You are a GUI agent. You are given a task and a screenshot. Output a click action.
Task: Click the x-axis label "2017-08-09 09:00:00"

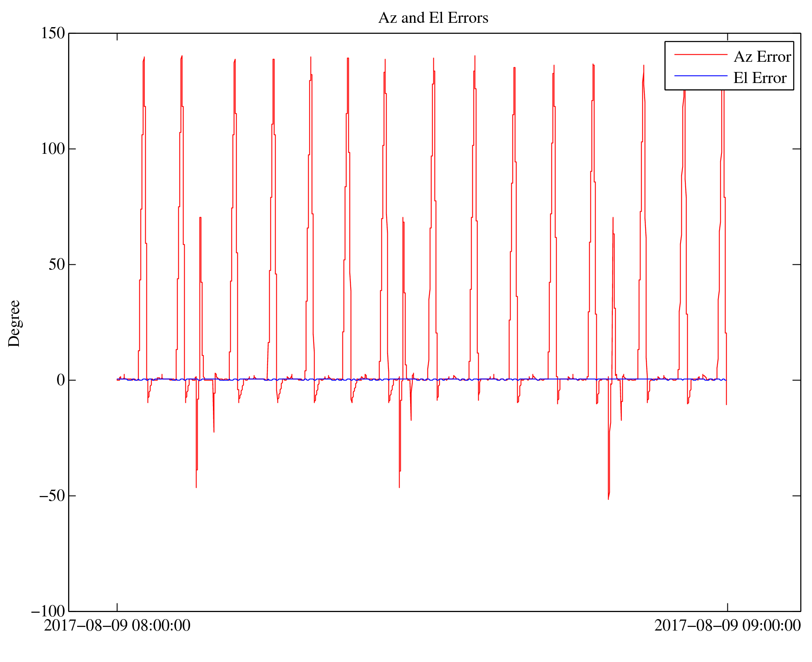click(x=727, y=626)
